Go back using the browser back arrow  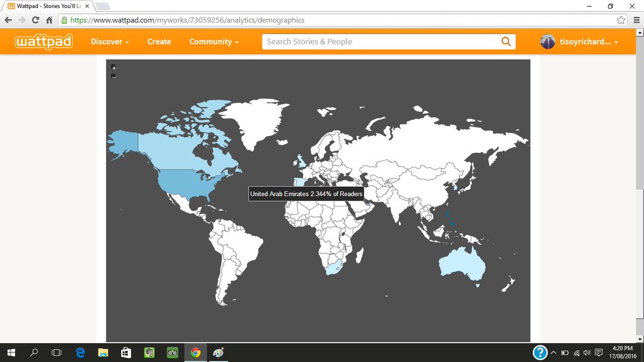click(8, 20)
